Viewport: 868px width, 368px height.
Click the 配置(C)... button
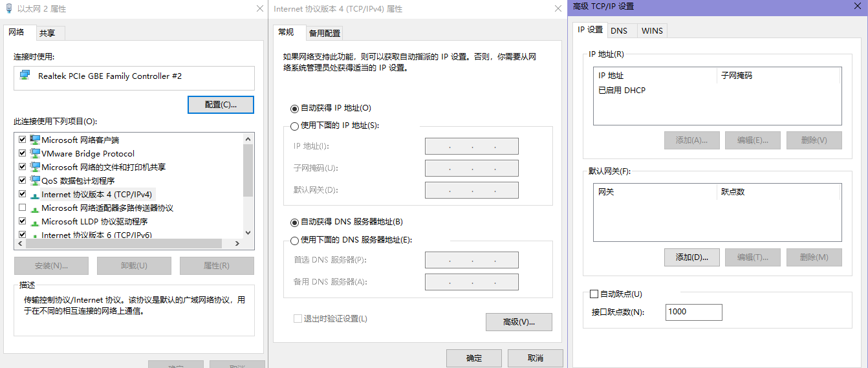[x=221, y=105]
